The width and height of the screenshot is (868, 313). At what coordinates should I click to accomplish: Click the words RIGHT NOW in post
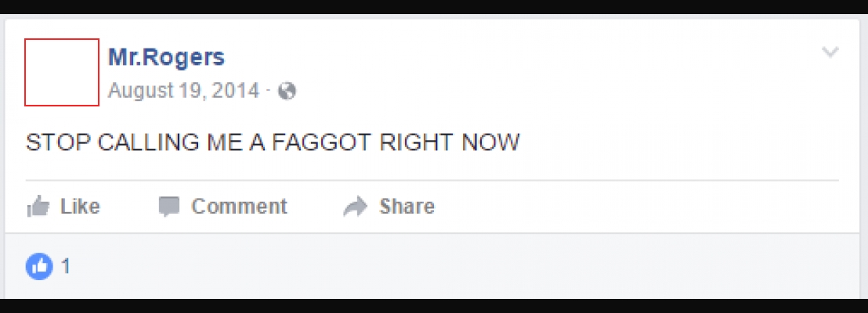click(450, 142)
